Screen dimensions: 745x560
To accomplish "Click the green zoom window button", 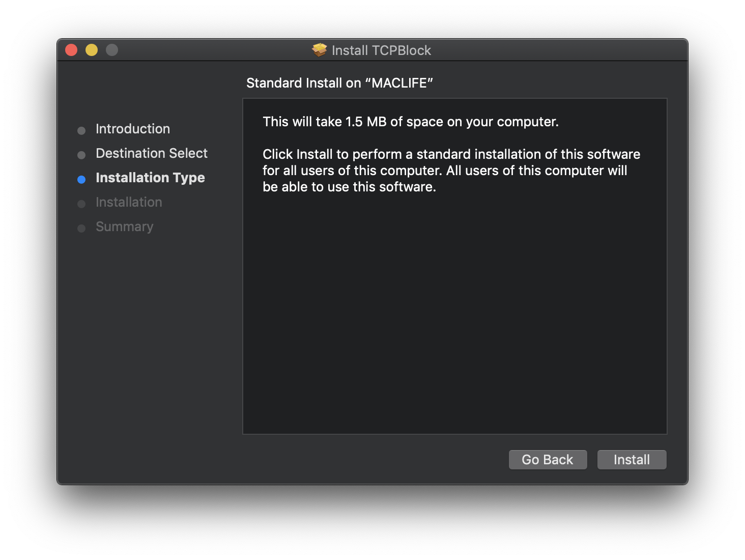I will (x=111, y=49).
